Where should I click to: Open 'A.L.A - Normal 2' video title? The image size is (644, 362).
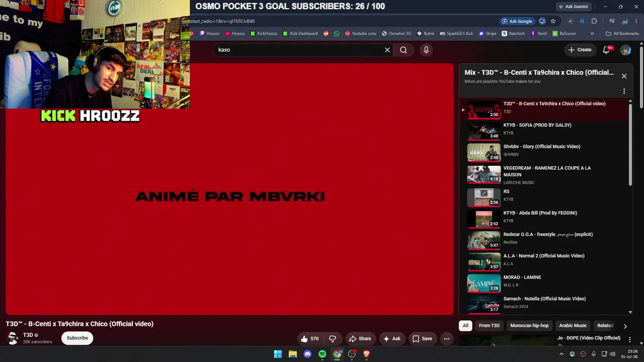[x=544, y=256]
